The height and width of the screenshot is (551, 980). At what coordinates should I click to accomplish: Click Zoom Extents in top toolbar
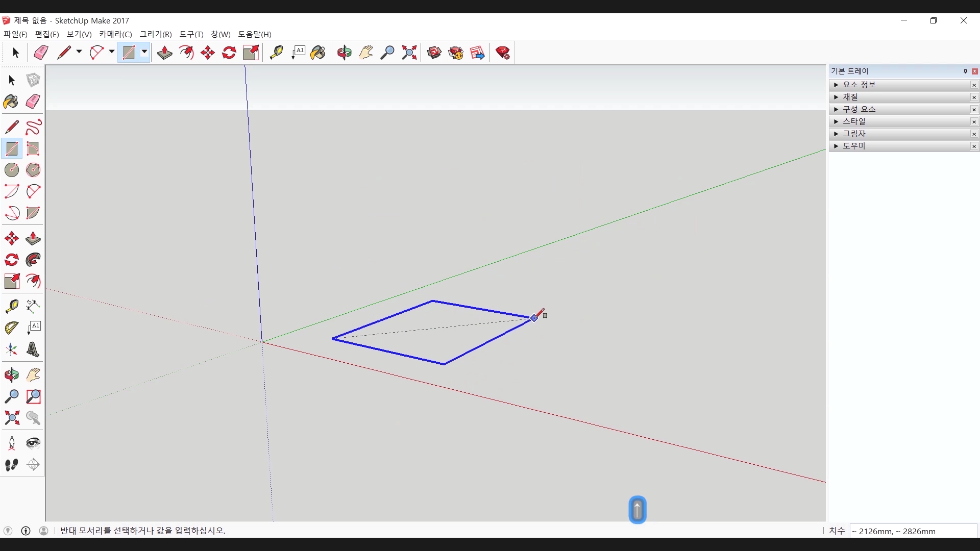tap(409, 53)
